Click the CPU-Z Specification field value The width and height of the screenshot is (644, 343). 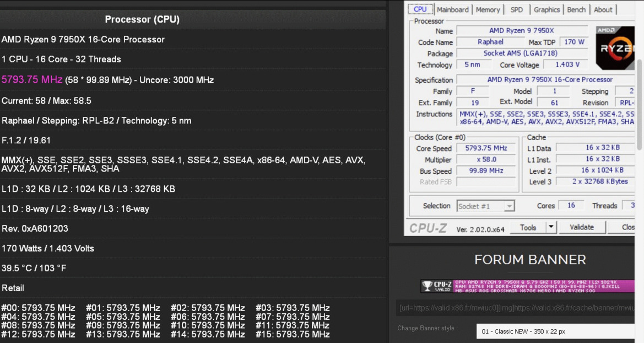click(546, 79)
